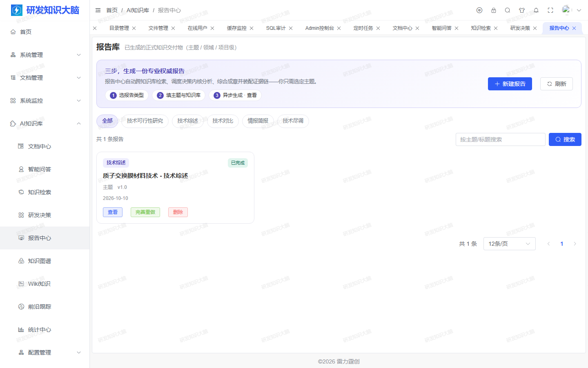Click the 已完成 status tag
Viewport: 588px width, 368px height.
[238, 163]
